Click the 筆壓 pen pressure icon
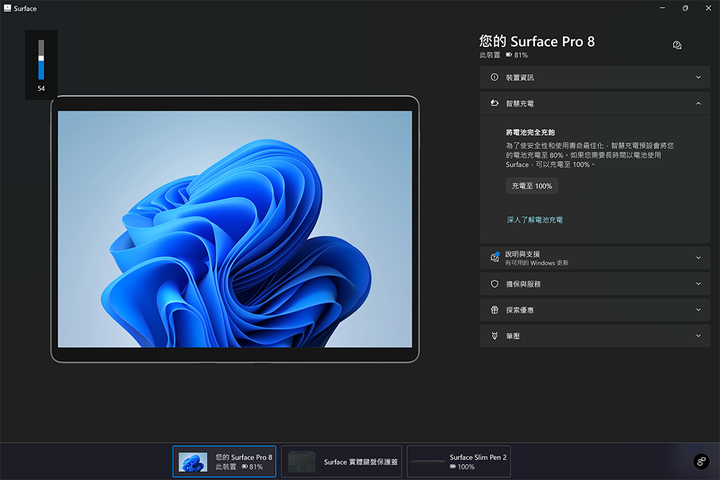The height and width of the screenshot is (480, 720). (494, 337)
